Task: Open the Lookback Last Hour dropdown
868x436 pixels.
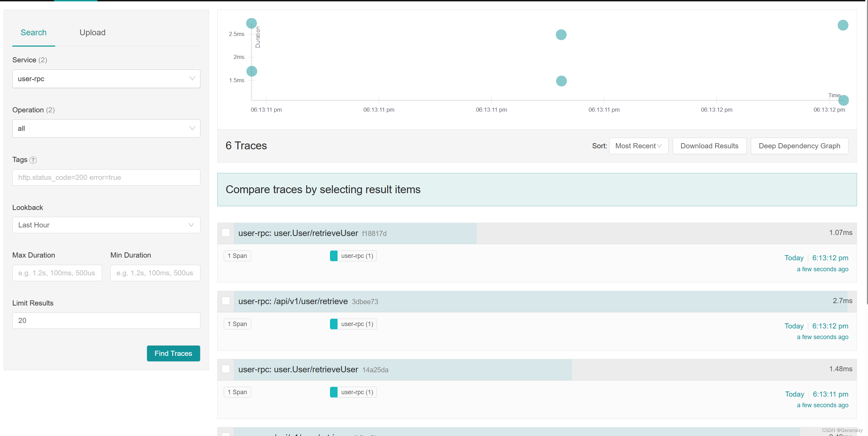Action: (x=106, y=225)
